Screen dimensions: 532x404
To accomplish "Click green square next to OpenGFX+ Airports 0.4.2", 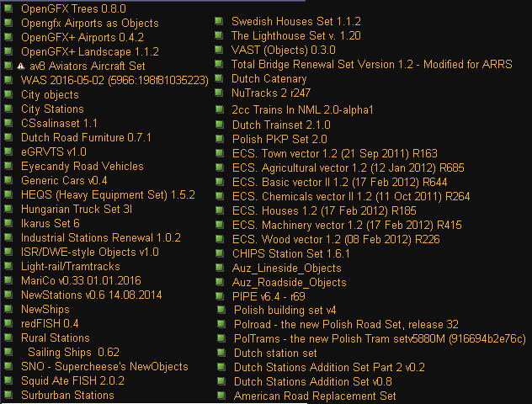I will tap(8, 37).
